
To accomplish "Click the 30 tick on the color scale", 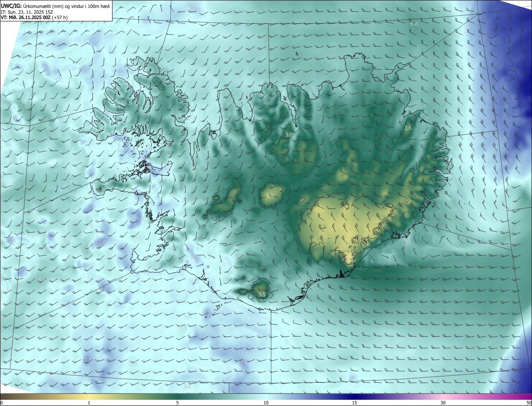I will tap(443, 403).
